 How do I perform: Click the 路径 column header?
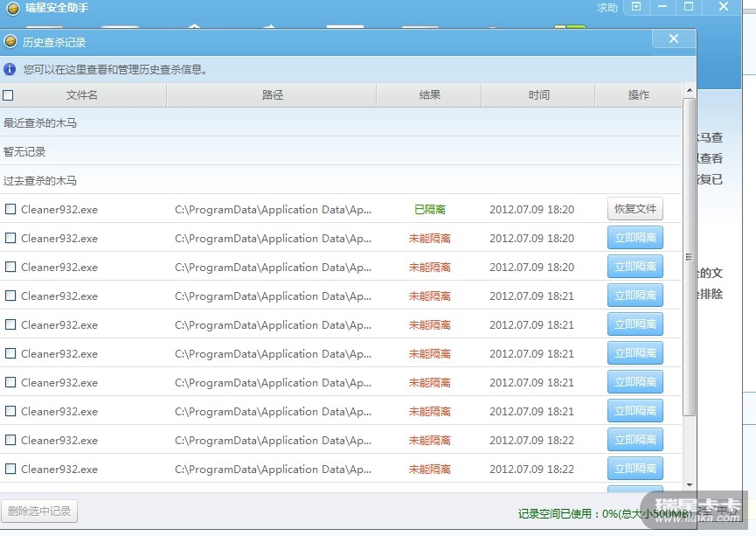coord(272,95)
